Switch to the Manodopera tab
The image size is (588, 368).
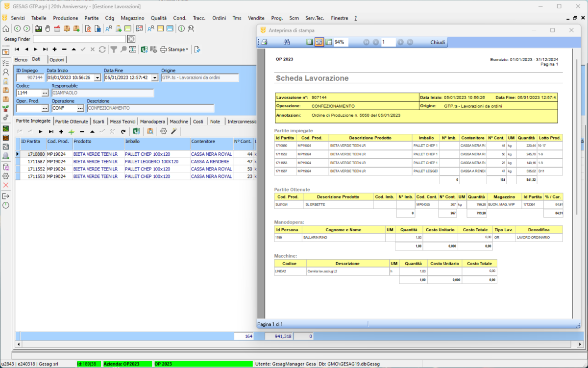pyautogui.click(x=152, y=122)
